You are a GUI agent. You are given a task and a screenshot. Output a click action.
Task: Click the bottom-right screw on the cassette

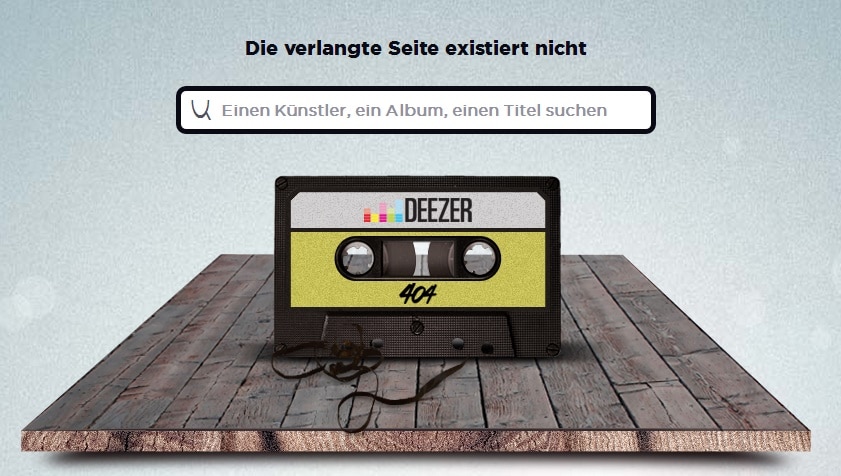(x=552, y=349)
